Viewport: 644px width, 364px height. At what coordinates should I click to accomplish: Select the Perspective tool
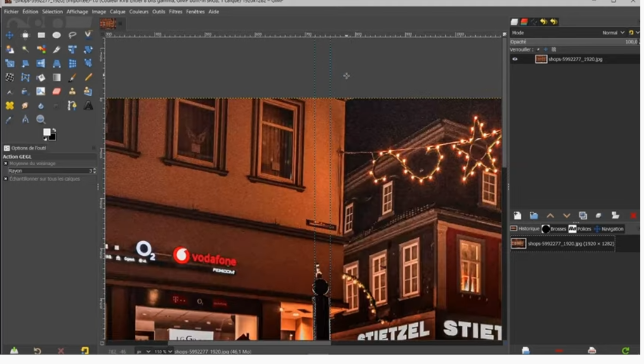tap(57, 63)
